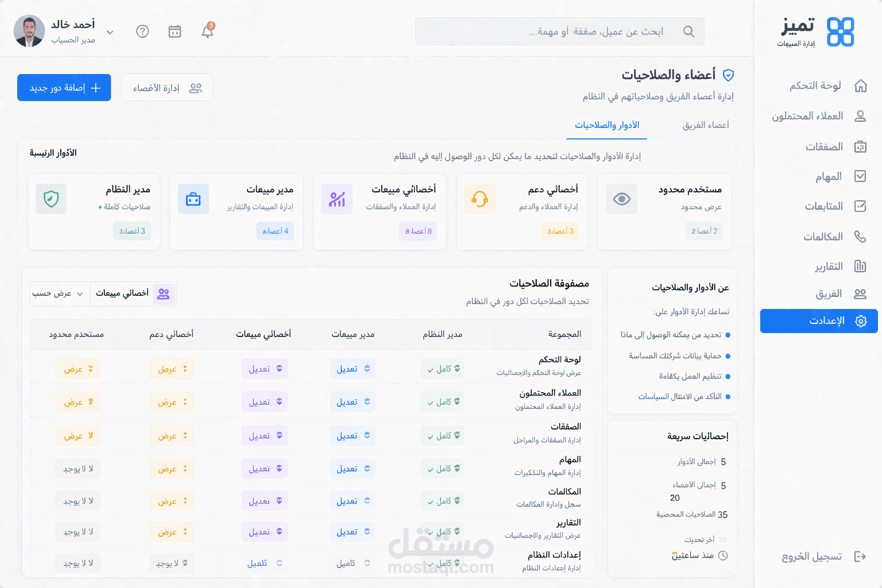Click the الفريق people icon in sidebar
Viewport: 882px width, 588px height.
pos(860,294)
